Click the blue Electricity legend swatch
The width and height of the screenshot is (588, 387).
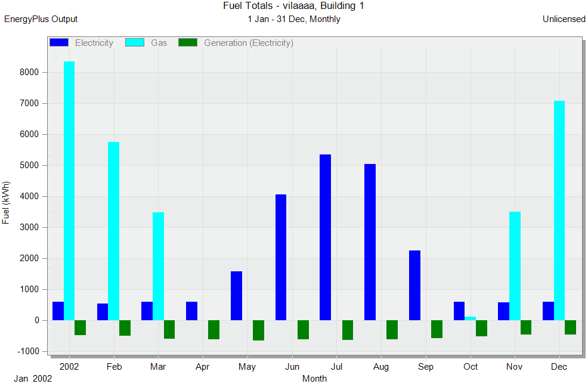(59, 42)
